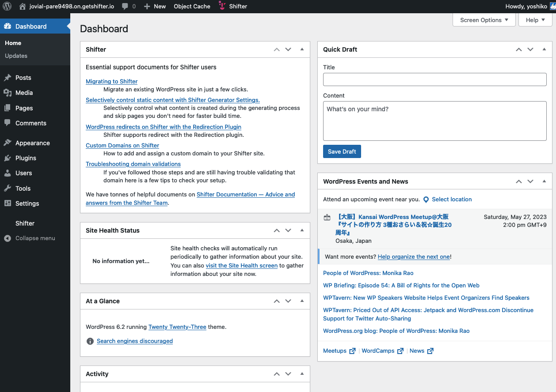Move the Quick Draft widget down
Screen dimensions: 556x392
point(530,49)
